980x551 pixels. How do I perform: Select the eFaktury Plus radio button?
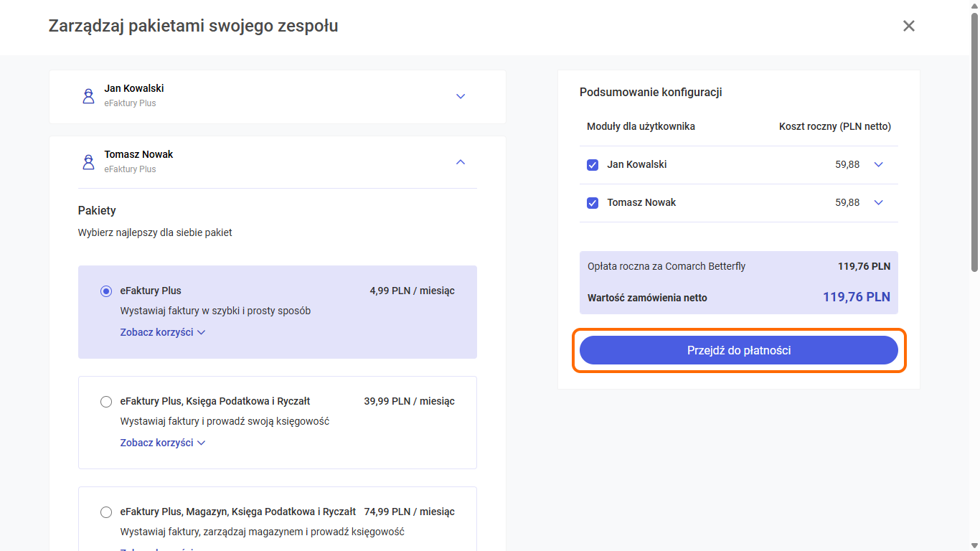(x=106, y=291)
